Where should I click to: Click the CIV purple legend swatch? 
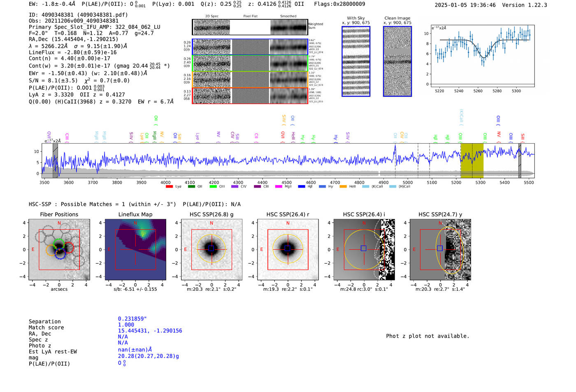tap(235, 187)
